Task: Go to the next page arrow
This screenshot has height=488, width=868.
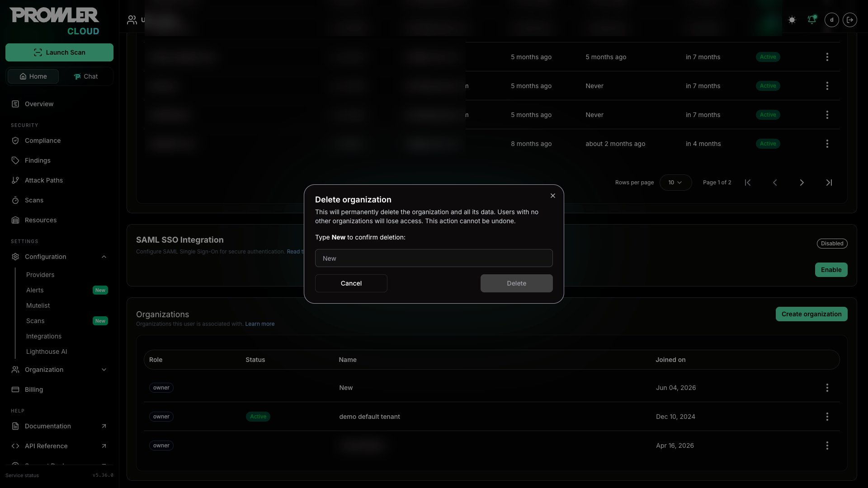Action: click(x=802, y=183)
